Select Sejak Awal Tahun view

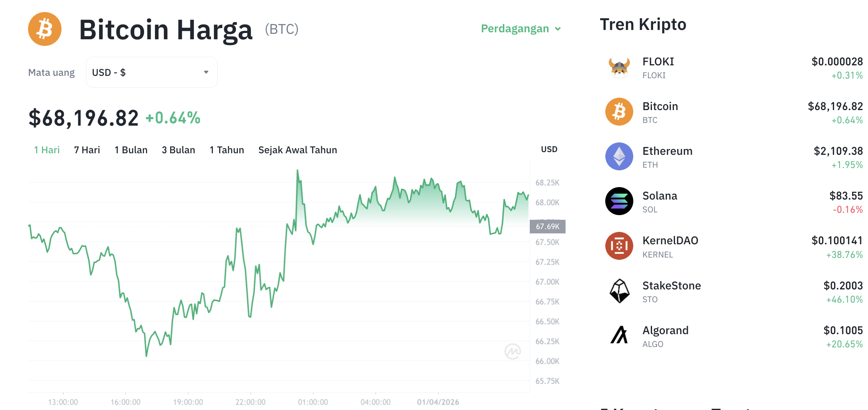click(x=298, y=150)
